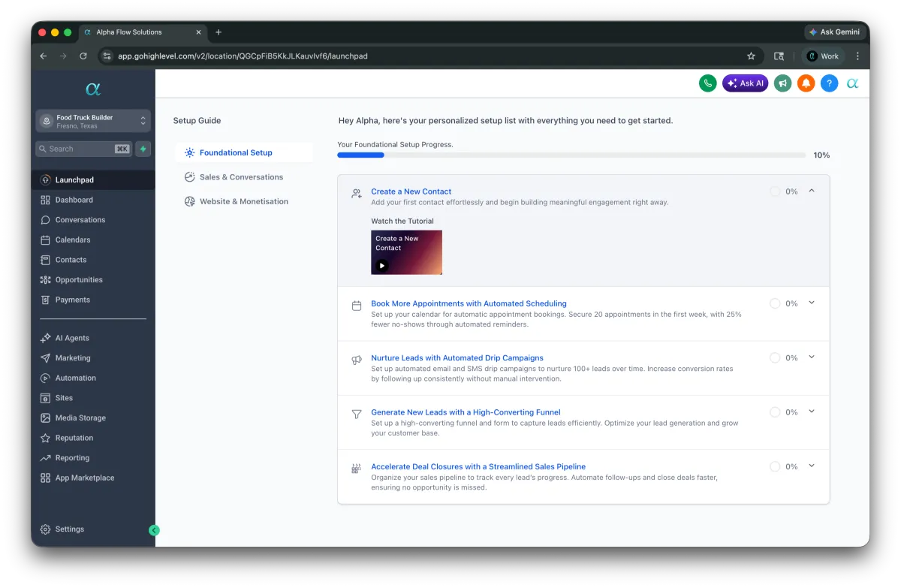Click the green phone dialer icon
The width and height of the screenshot is (901, 588).
[x=707, y=83]
